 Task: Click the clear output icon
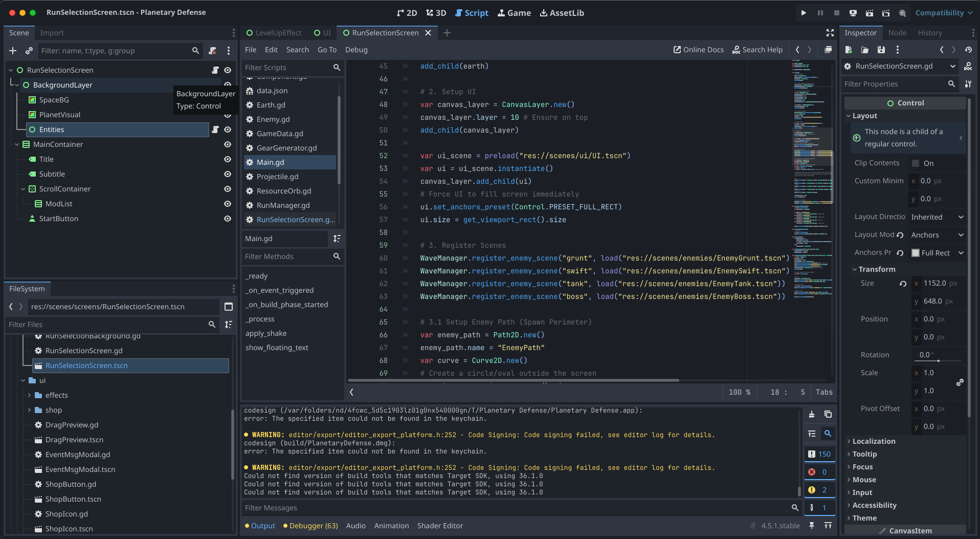tap(812, 414)
